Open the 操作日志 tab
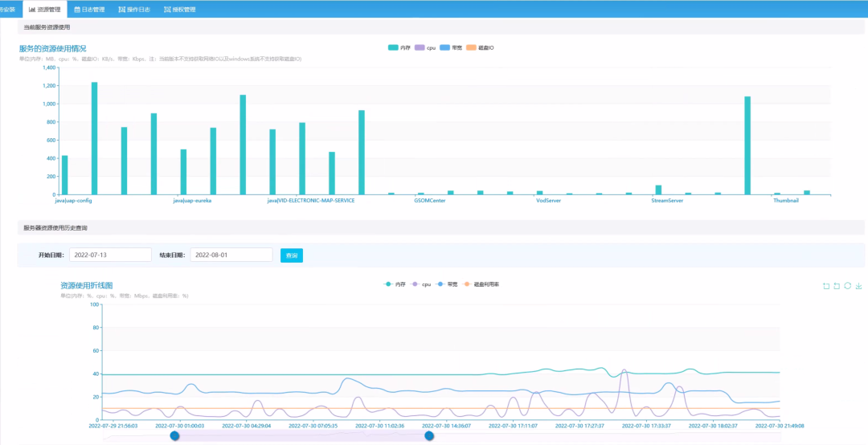The image size is (868, 445). pyautogui.click(x=133, y=10)
